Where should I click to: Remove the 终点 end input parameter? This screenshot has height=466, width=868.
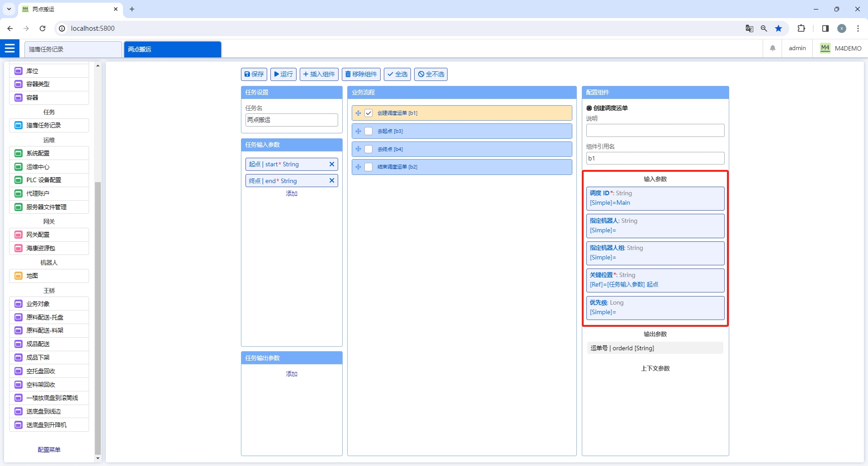point(332,180)
